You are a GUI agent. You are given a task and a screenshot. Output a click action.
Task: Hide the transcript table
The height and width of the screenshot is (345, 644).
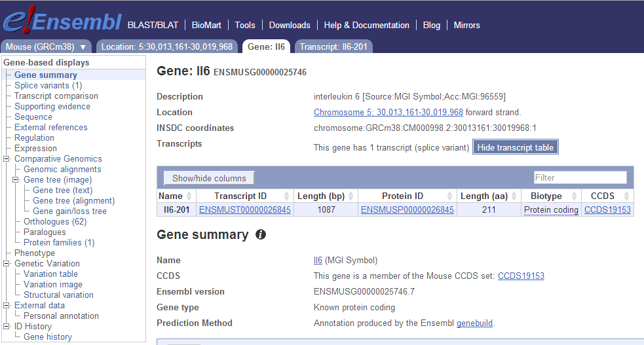click(515, 147)
